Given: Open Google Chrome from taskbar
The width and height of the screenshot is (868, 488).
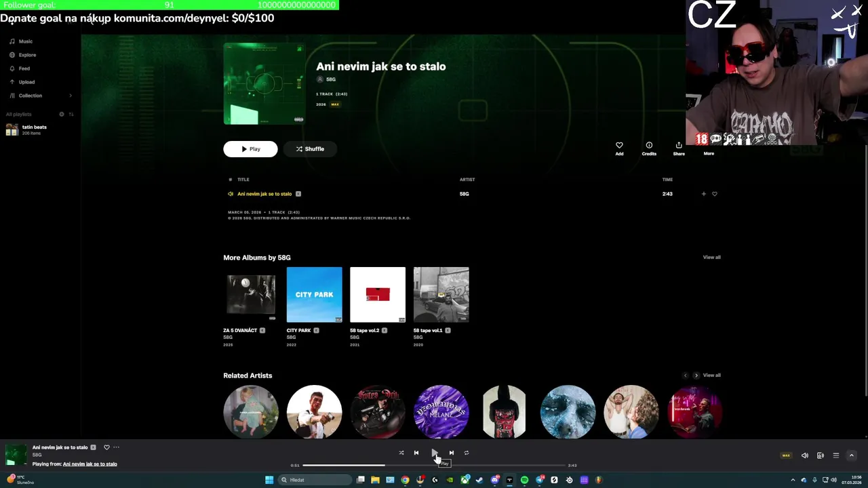Looking at the screenshot, I should click(x=405, y=480).
